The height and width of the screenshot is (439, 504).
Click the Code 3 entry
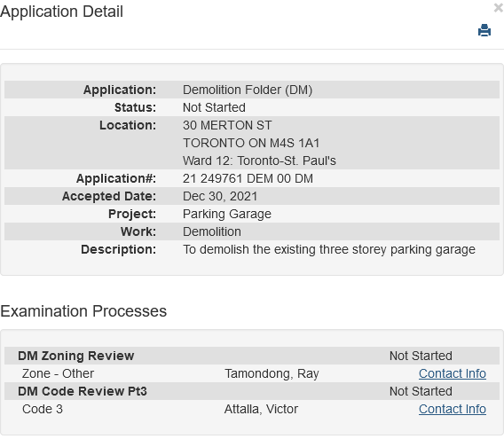pos(43,409)
